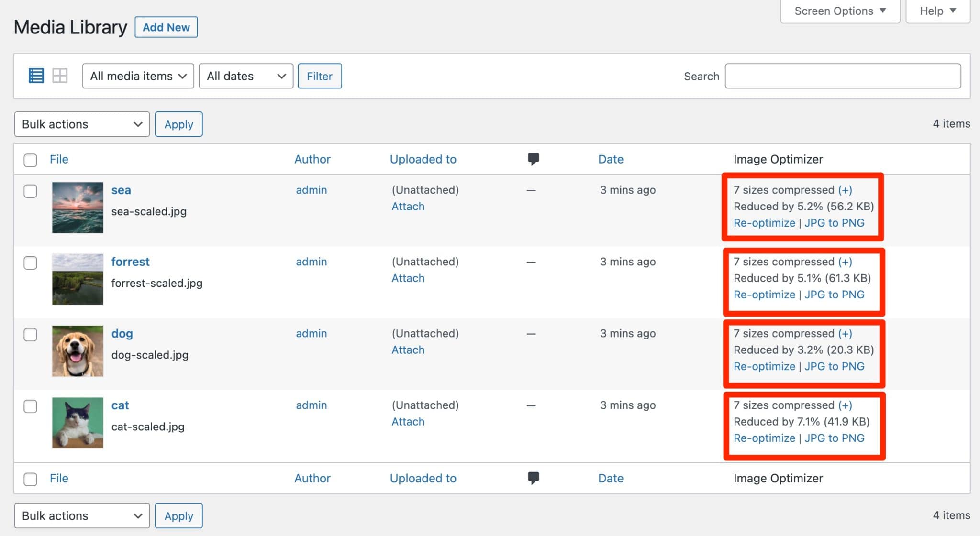The image size is (980, 536).
Task: Open the sea title link
Action: [121, 190]
